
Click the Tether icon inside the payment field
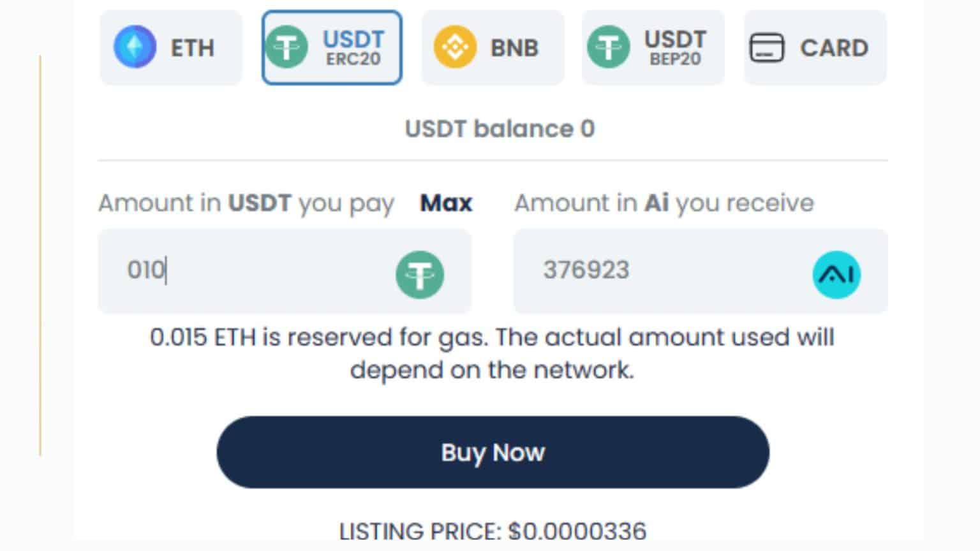[420, 273]
